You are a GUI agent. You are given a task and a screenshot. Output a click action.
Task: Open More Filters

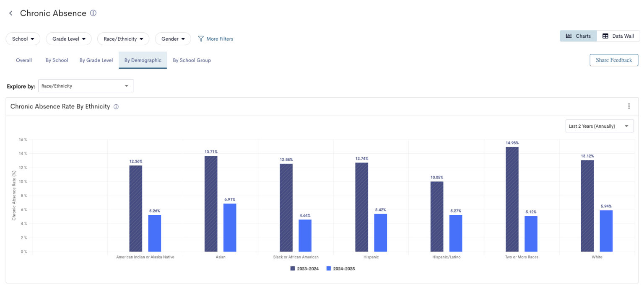220,39
